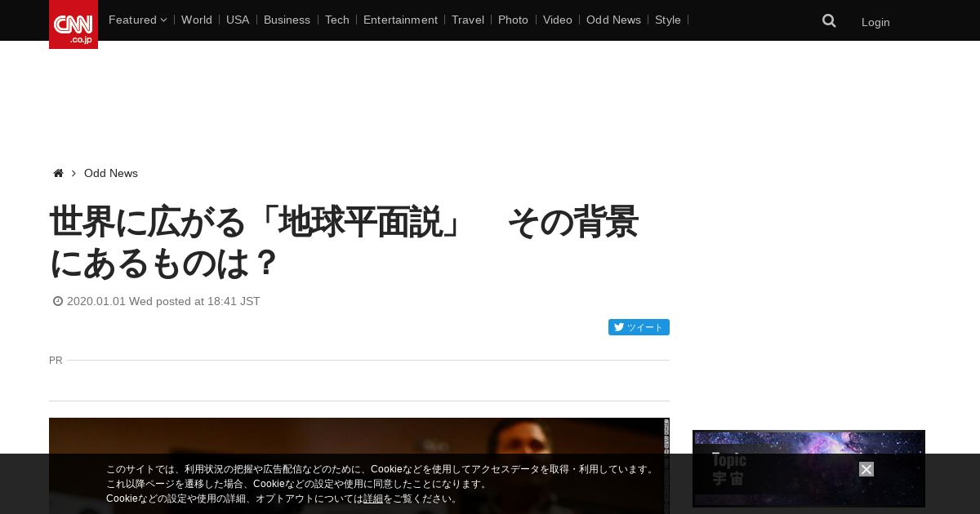The width and height of the screenshot is (980, 514).
Task: Open the Travel section
Action: (468, 20)
